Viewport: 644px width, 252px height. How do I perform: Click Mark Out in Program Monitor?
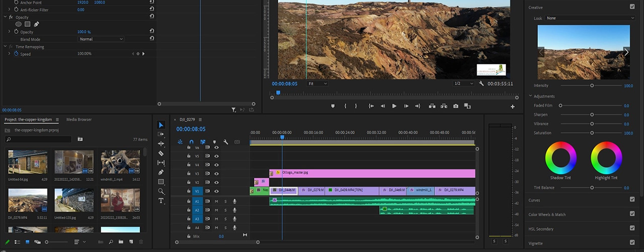point(356,106)
